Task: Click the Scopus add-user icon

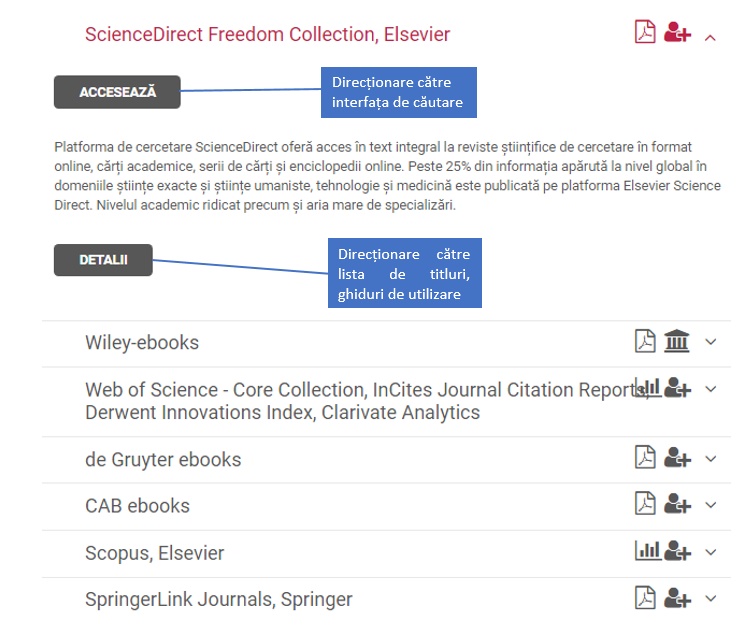Action: click(677, 551)
